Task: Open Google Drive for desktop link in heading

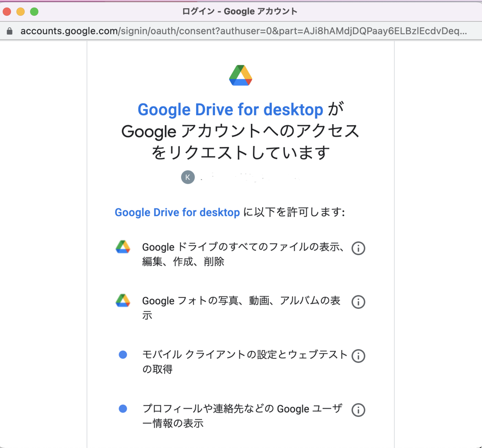Action: coord(230,109)
